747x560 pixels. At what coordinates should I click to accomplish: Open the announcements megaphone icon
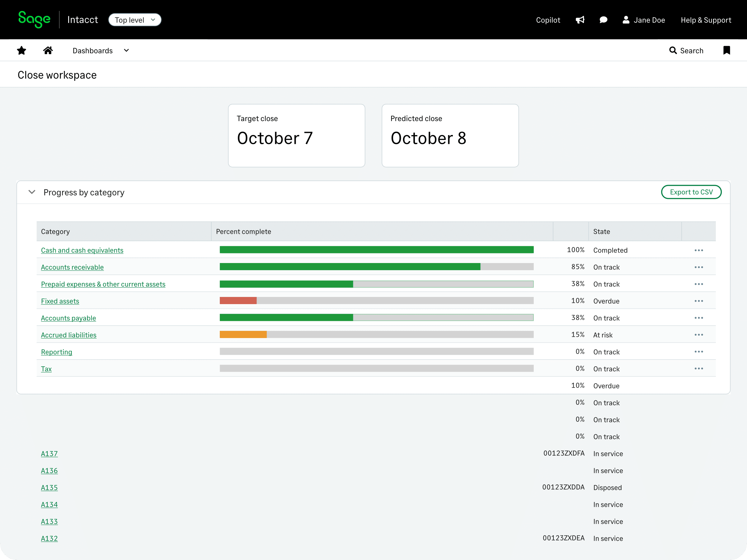(580, 20)
